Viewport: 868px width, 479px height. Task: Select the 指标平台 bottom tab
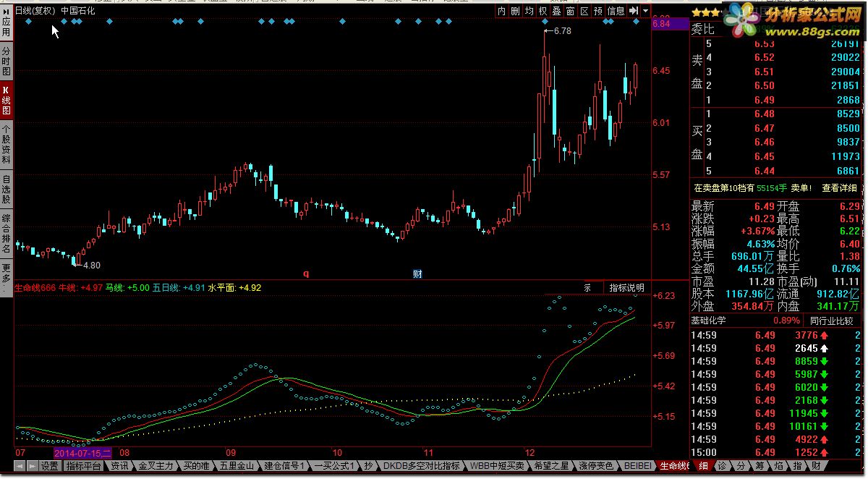(84, 466)
